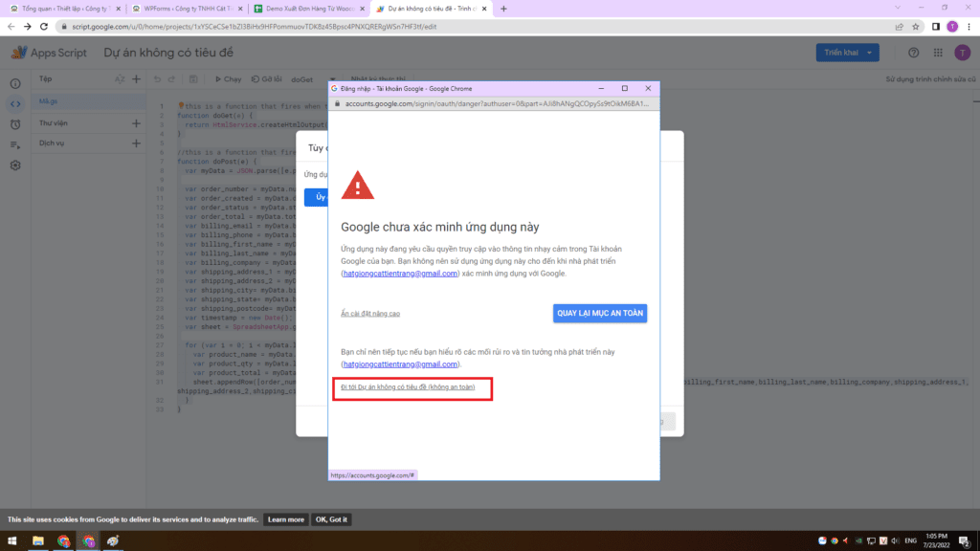Open a new browser tab with plus button
Viewport: 980px width, 551px height.
coord(503,9)
